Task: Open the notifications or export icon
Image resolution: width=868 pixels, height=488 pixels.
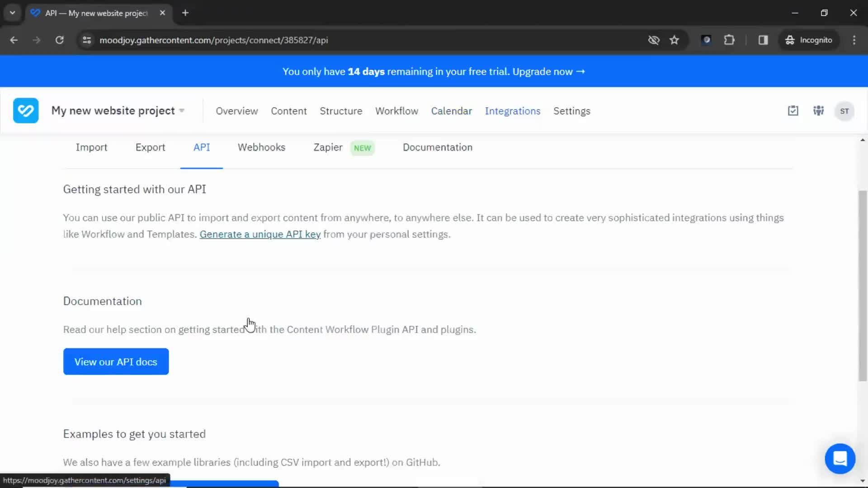Action: pyautogui.click(x=793, y=111)
